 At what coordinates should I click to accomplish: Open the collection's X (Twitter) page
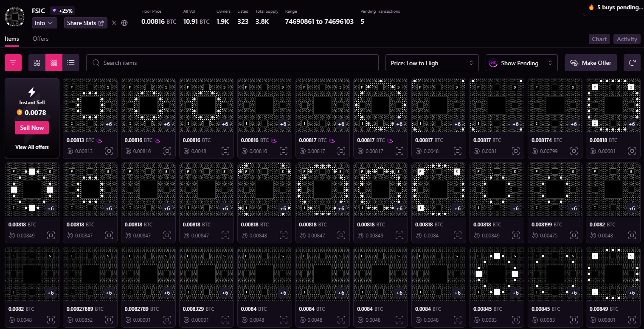coord(114,23)
